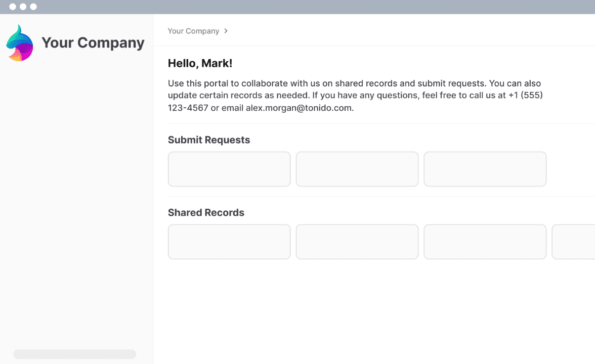
Task: Click the first window control dot
Action: tap(13, 7)
